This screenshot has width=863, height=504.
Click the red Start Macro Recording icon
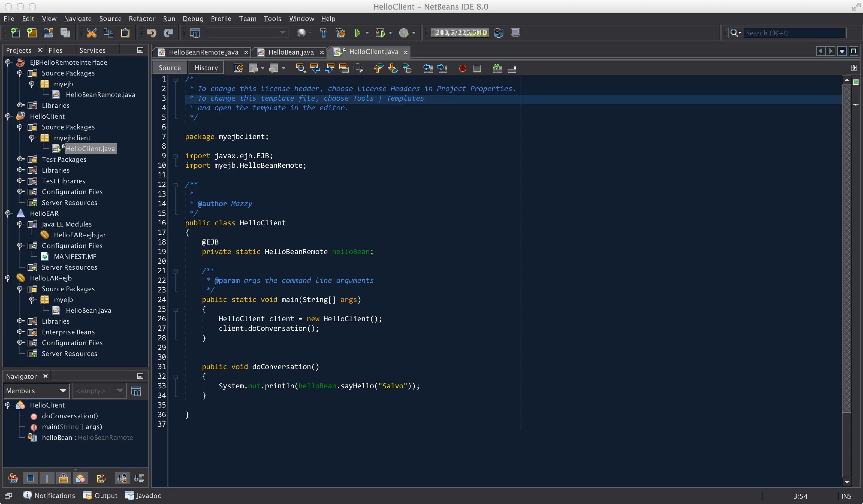point(462,69)
